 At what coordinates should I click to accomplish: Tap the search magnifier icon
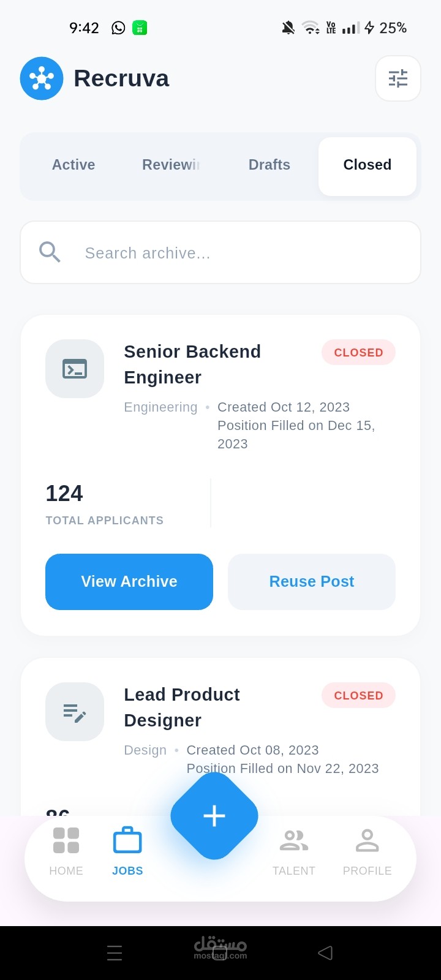[50, 252]
